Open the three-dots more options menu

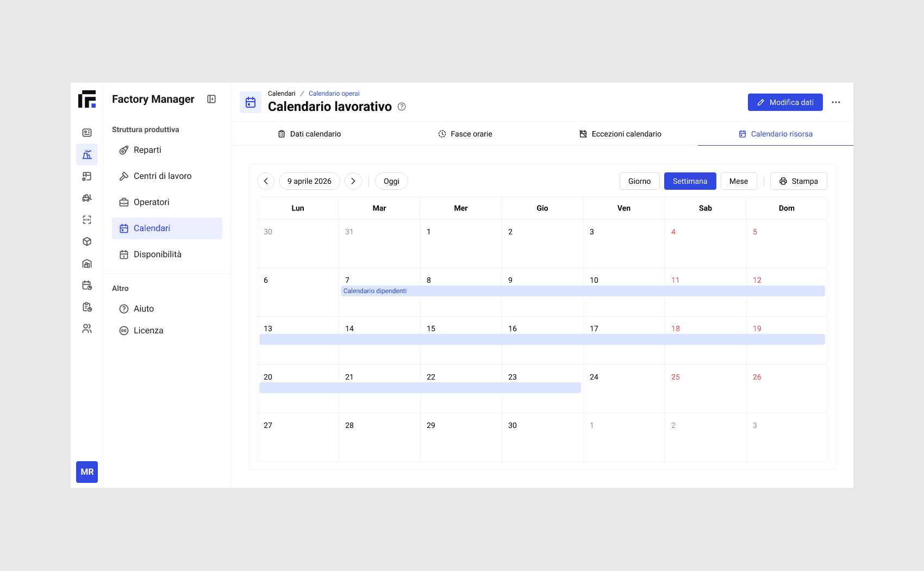(836, 102)
